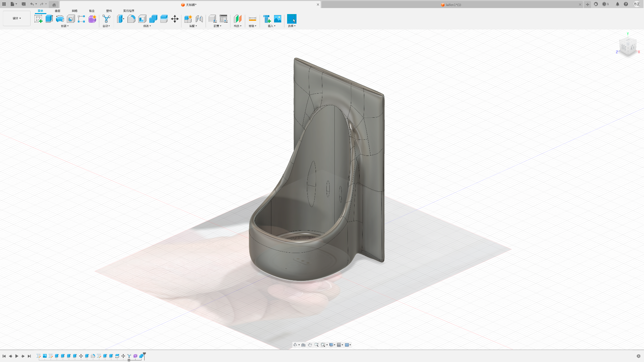Select the 网格 toolbar tab
644x362 pixels.
click(x=75, y=11)
